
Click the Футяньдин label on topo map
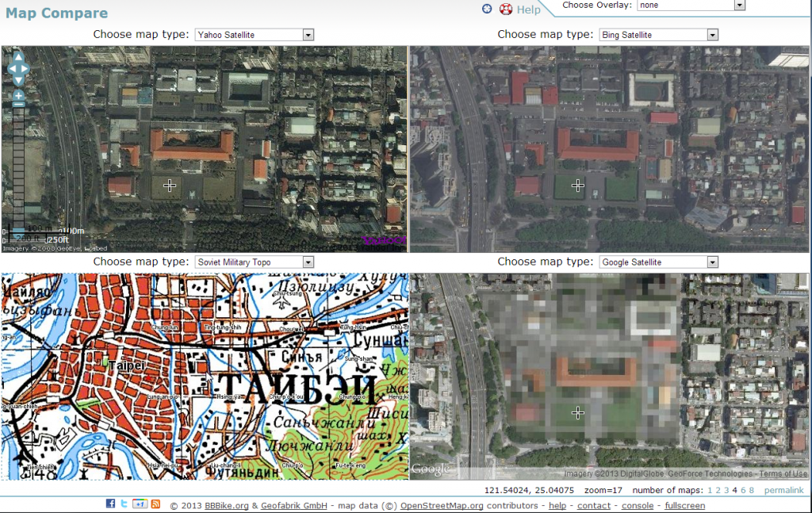coord(243,472)
